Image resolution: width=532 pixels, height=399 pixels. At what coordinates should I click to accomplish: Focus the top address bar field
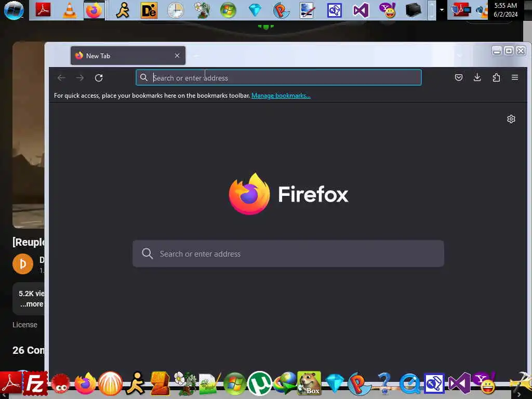278,78
